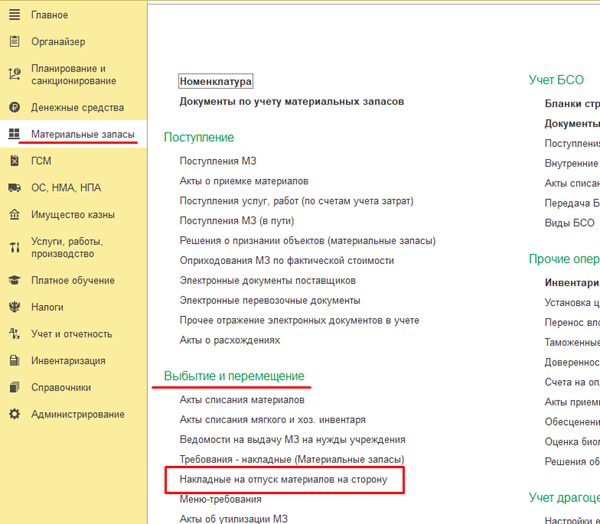Open Ведомости на выдачу МЗ link
This screenshot has width=600, height=524.
coord(292,440)
